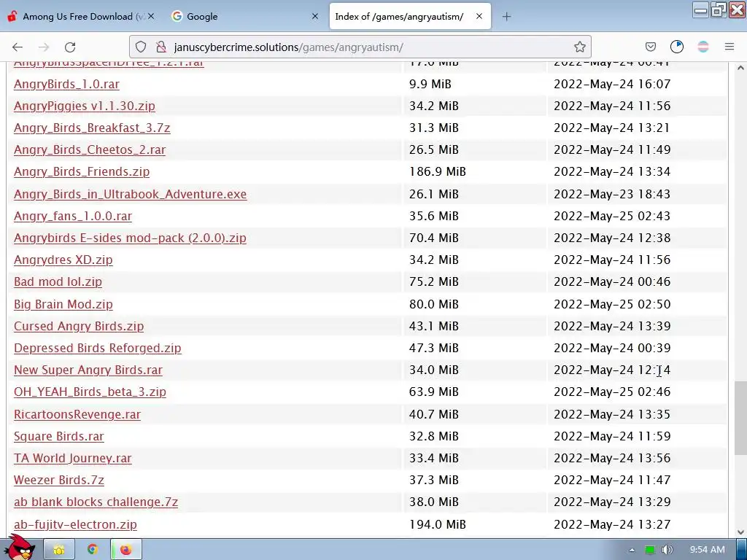
Task: Go back to the previous page
Action: coord(18,47)
